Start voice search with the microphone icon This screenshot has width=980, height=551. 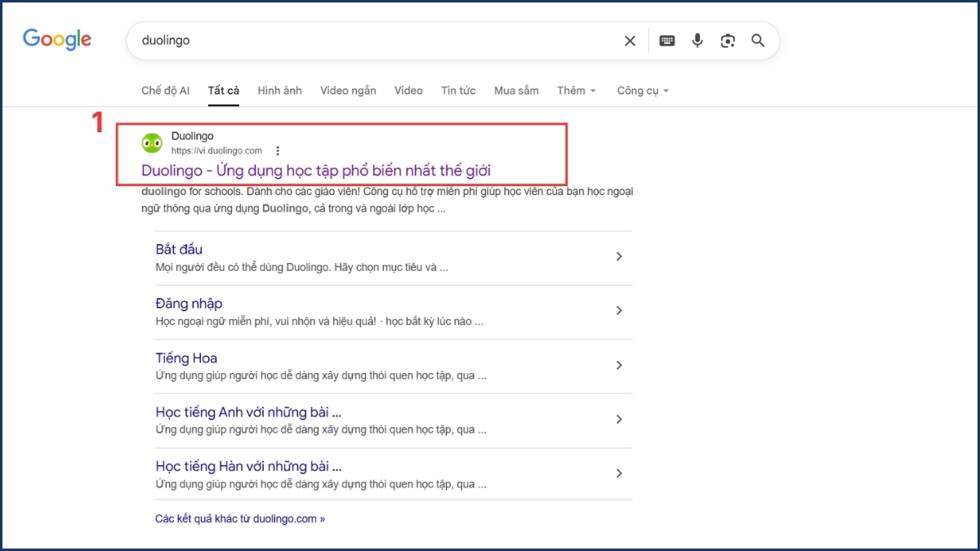(x=697, y=41)
